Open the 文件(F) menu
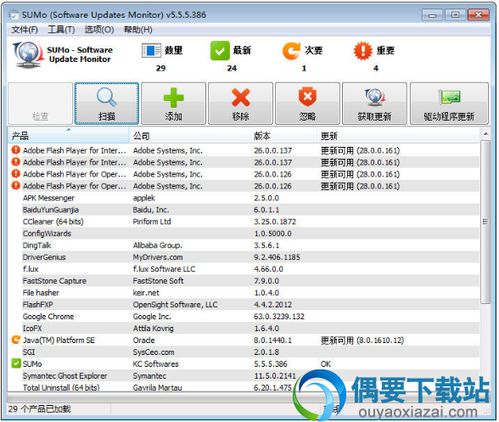The width and height of the screenshot is (499, 422). point(25,30)
